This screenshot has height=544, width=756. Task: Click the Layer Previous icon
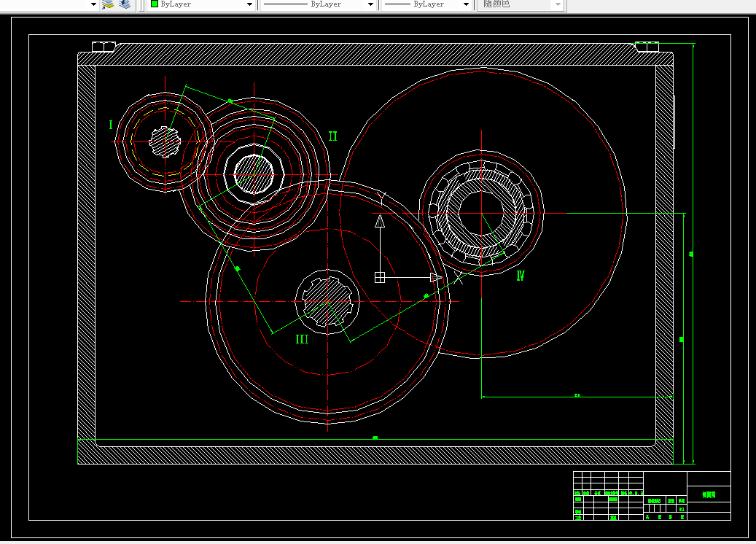[125, 4]
